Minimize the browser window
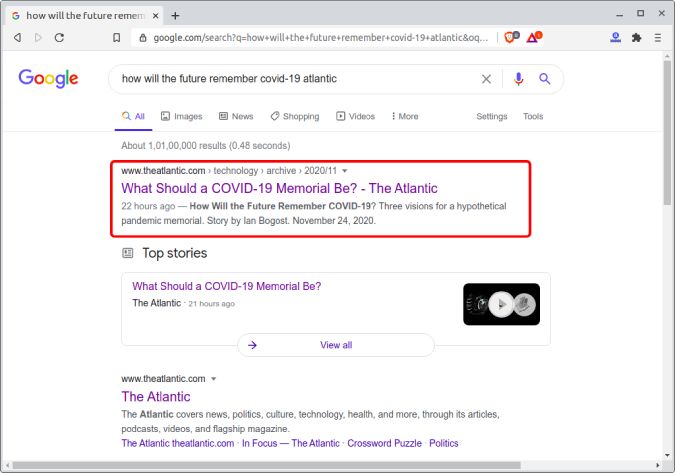The height and width of the screenshot is (473, 675). point(619,15)
